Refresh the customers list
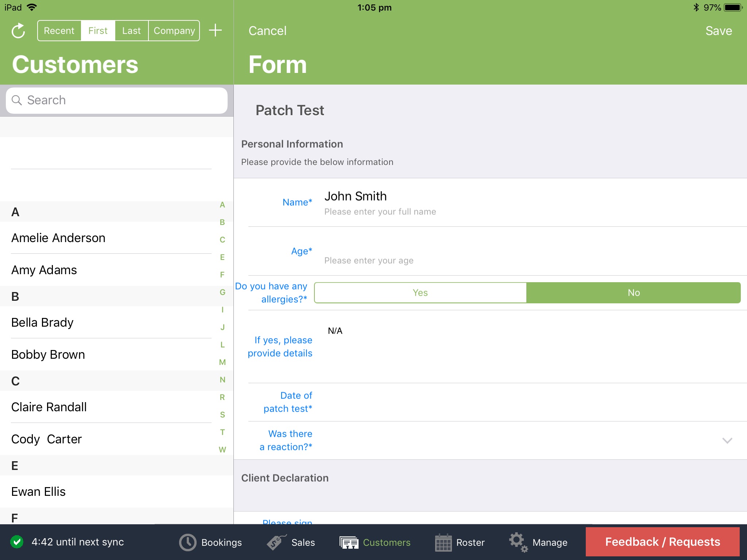The height and width of the screenshot is (560, 747). tap(18, 31)
